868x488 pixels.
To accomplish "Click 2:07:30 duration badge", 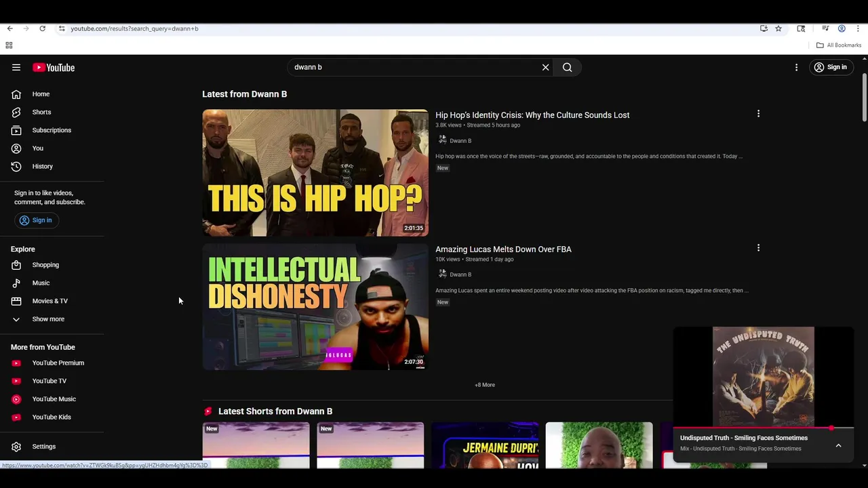I will tap(414, 362).
